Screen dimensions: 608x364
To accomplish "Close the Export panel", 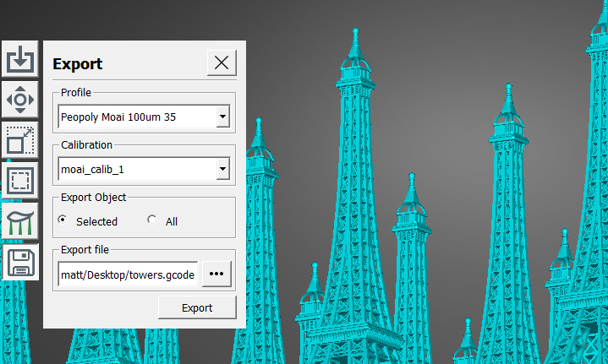I will pos(222,62).
